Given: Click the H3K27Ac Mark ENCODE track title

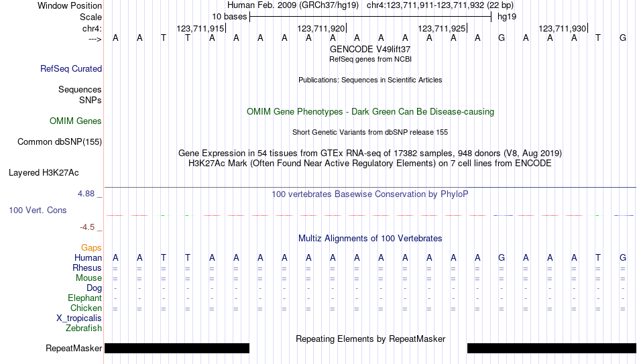Looking at the screenshot, I should click(x=370, y=164).
